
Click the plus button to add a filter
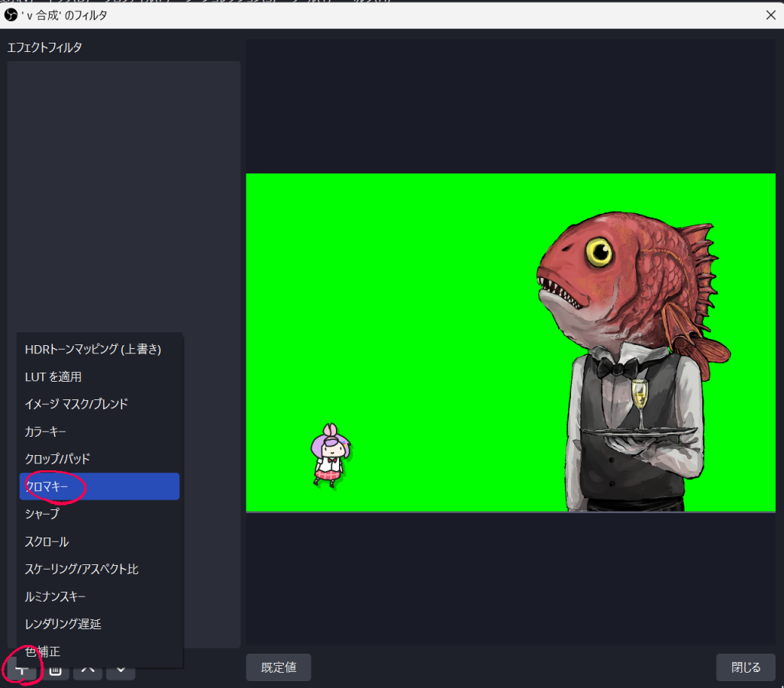[22, 670]
